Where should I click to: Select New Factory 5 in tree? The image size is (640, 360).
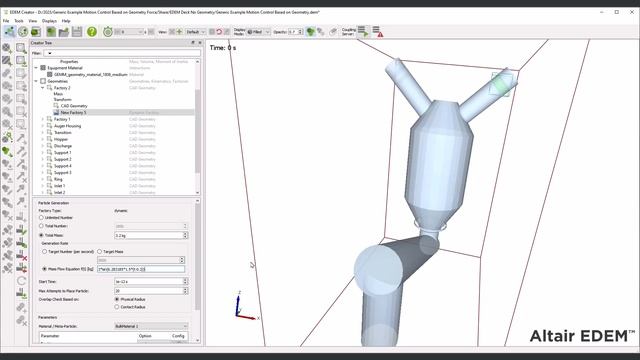(73, 112)
